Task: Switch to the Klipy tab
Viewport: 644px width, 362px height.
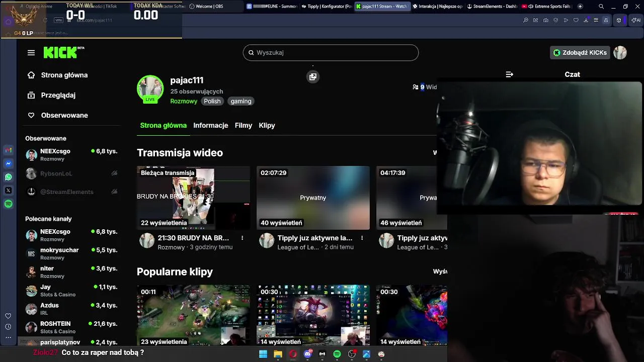Action: pos(267,125)
